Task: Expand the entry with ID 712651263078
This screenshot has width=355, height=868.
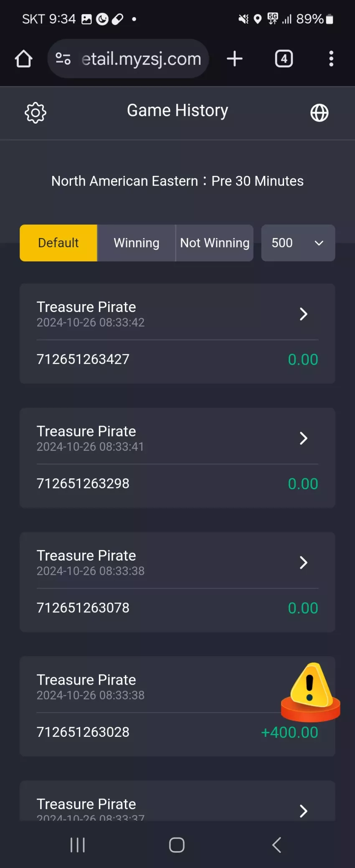Action: tap(304, 563)
